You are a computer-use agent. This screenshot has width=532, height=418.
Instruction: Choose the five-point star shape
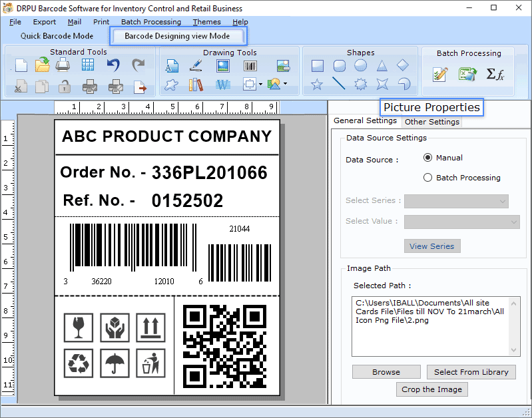pyautogui.click(x=318, y=84)
